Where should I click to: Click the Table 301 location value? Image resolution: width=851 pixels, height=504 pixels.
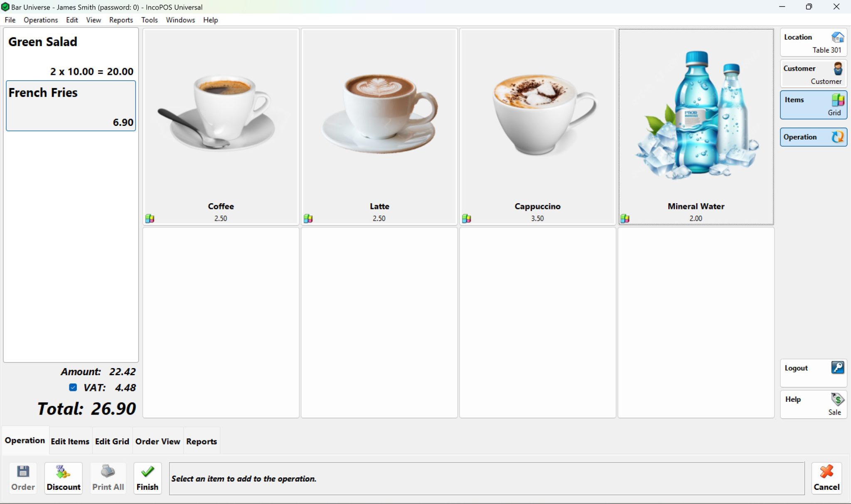tap(826, 50)
